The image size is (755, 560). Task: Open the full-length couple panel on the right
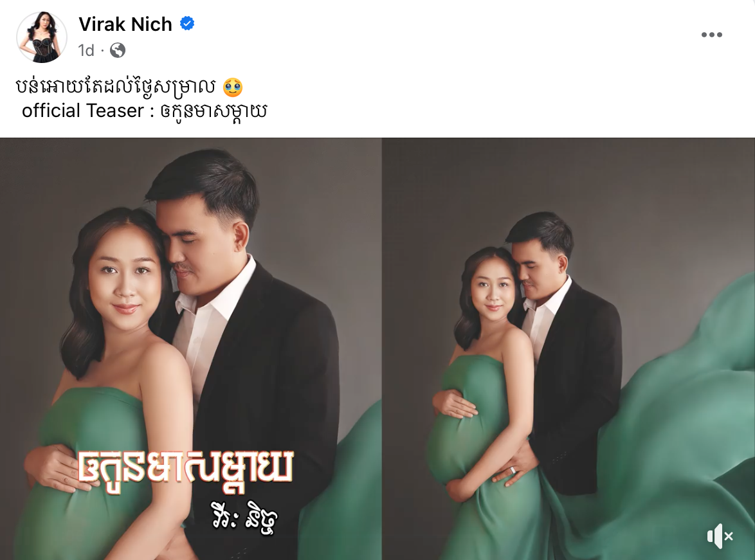point(568,348)
